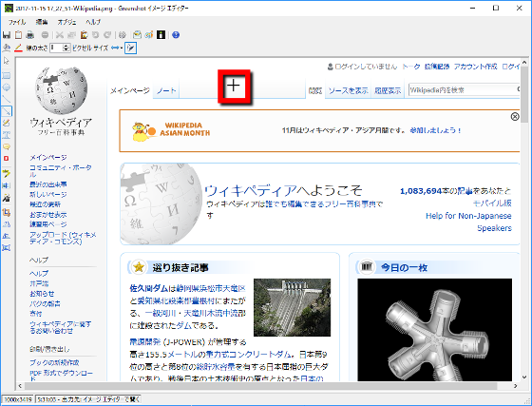Click the Wikipedia globe logo in captured page
This screenshot has width=532, height=406.
[61, 90]
